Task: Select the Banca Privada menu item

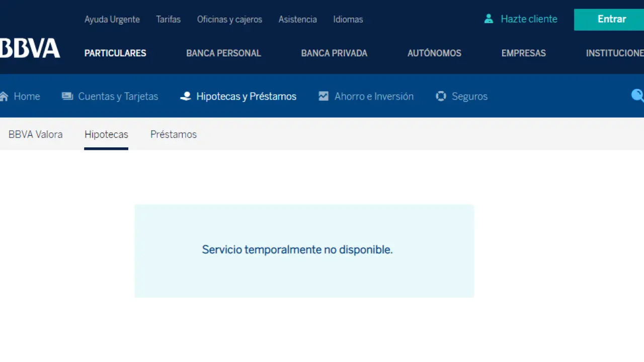Action: pos(334,53)
